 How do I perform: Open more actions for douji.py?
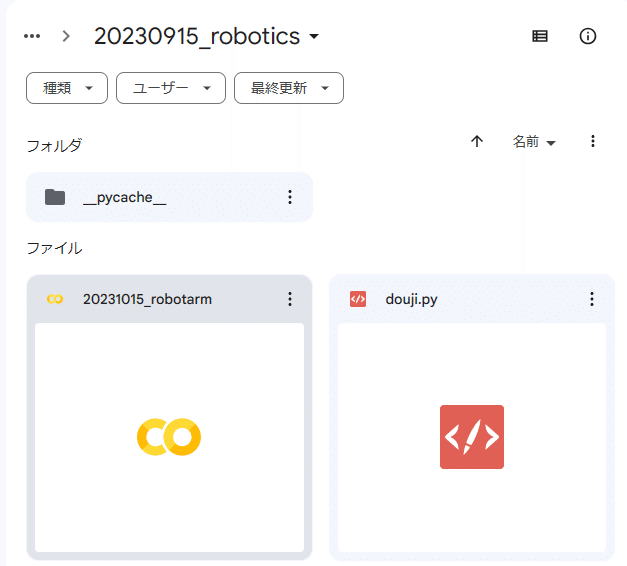point(592,299)
